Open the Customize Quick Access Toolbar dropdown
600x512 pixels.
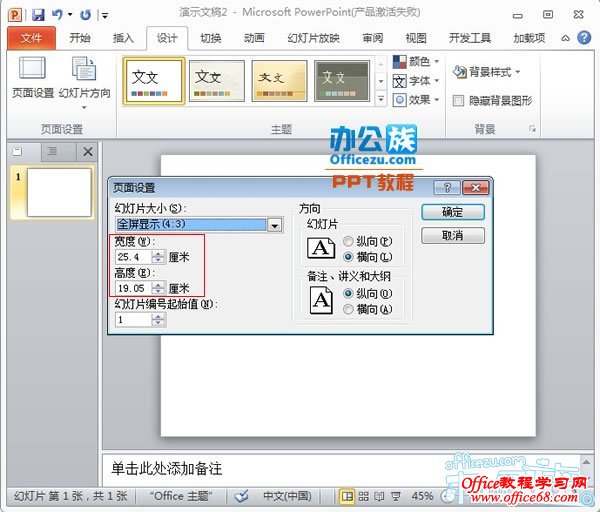click(x=105, y=15)
